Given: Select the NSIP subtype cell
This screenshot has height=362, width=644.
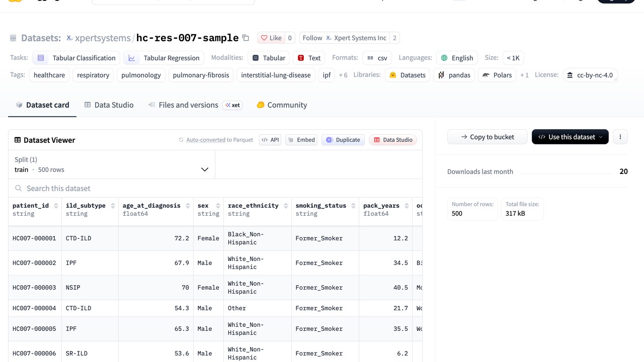Looking at the screenshot, I should (x=90, y=288).
